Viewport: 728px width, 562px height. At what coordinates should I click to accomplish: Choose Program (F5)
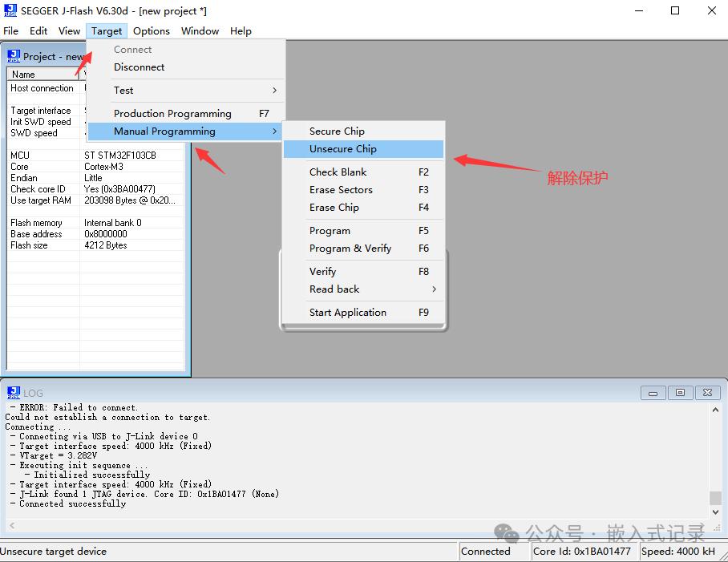363,231
